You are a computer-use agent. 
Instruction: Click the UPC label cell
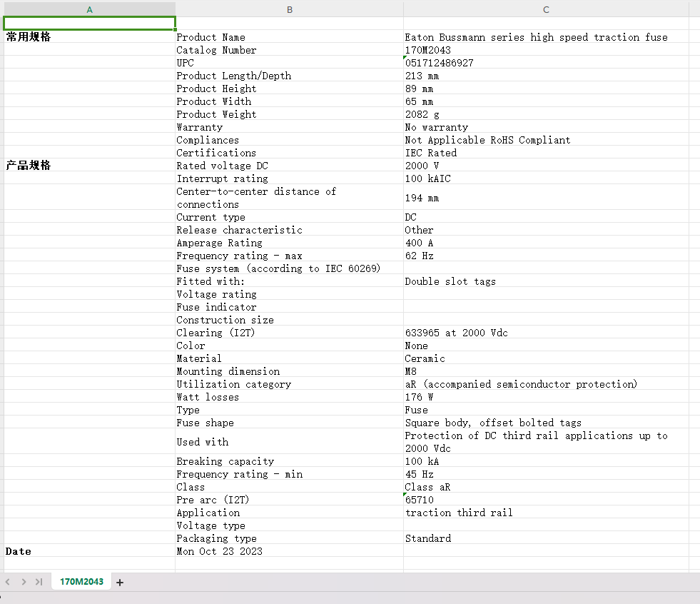tap(289, 63)
